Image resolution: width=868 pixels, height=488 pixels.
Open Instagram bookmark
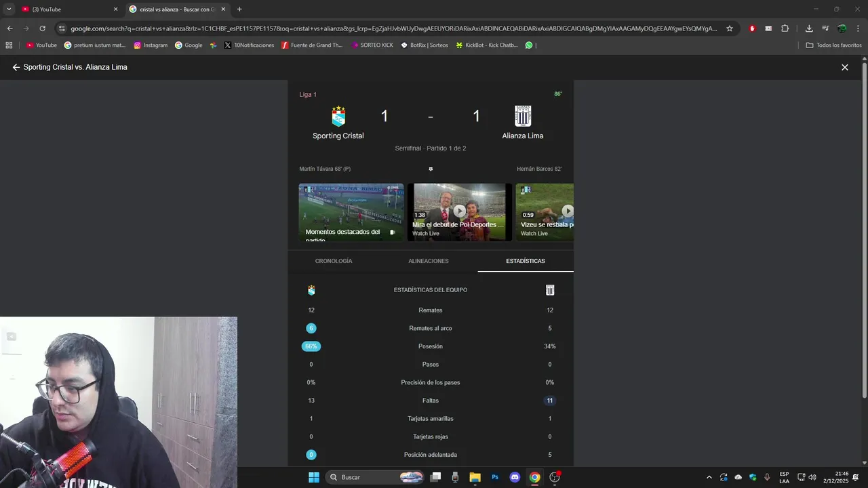click(151, 45)
